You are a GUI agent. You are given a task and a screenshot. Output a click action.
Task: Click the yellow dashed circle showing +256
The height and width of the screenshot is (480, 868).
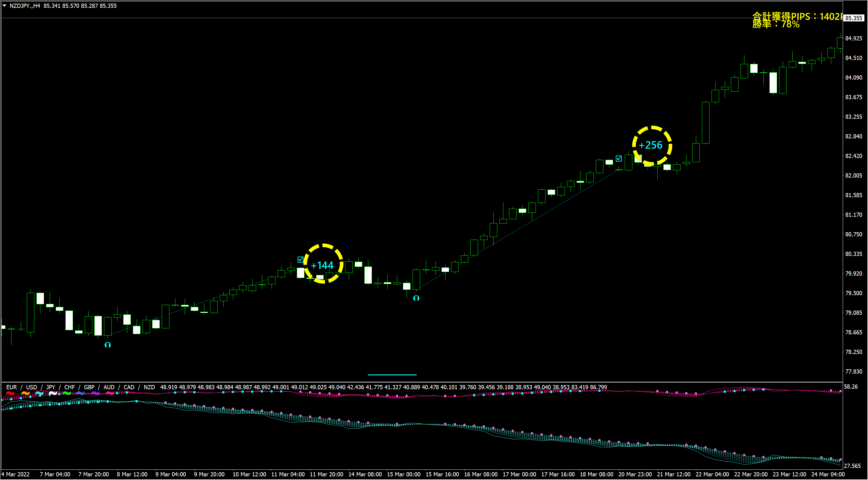(652, 146)
